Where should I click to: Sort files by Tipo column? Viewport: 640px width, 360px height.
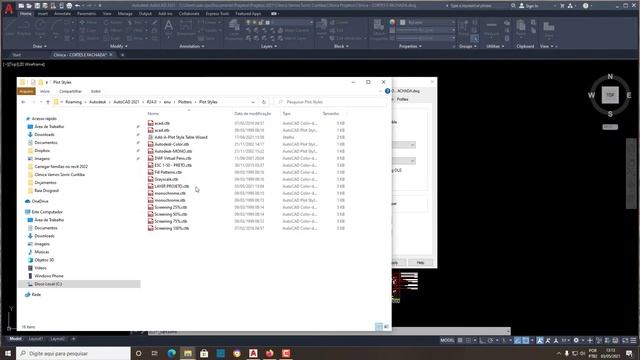(287, 113)
